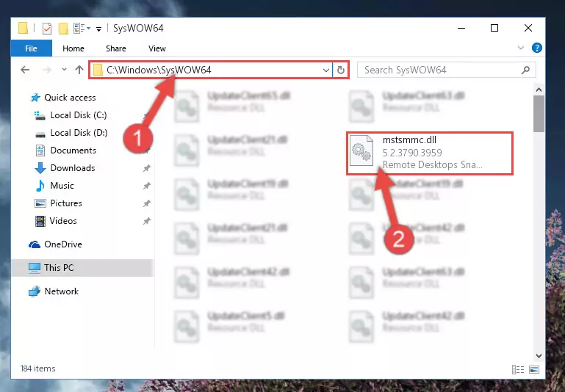This screenshot has height=392, width=565.
Task: Click the OneDrive cloud icon
Action: (35, 244)
